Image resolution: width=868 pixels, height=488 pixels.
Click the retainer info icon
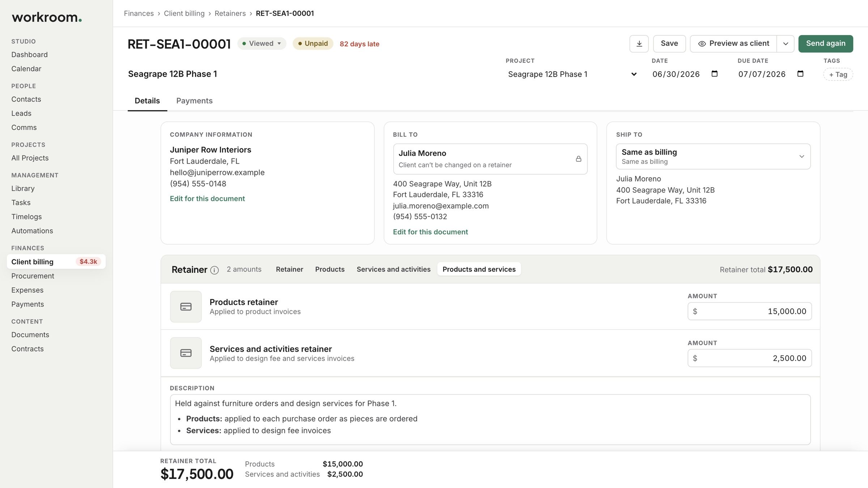click(x=214, y=270)
